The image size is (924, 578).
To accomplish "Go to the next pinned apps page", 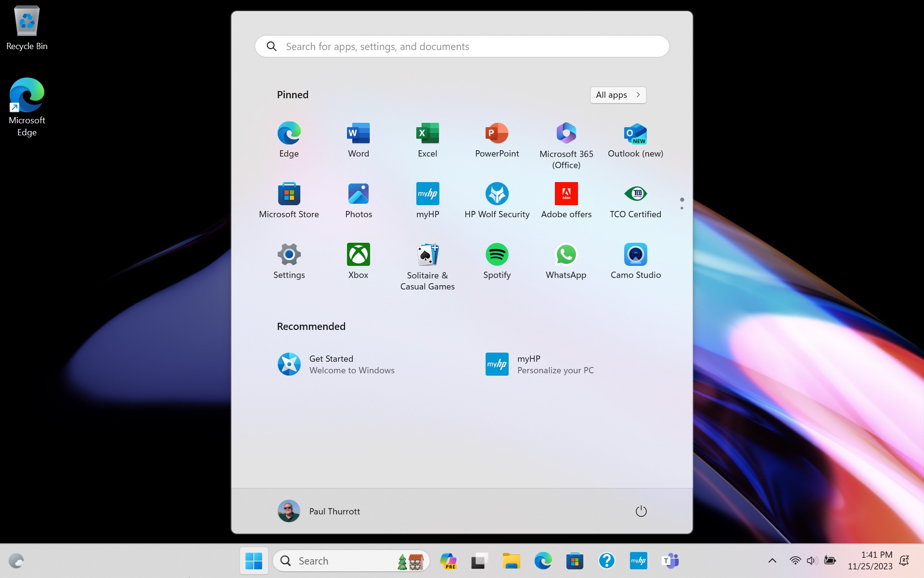I will pos(682,208).
